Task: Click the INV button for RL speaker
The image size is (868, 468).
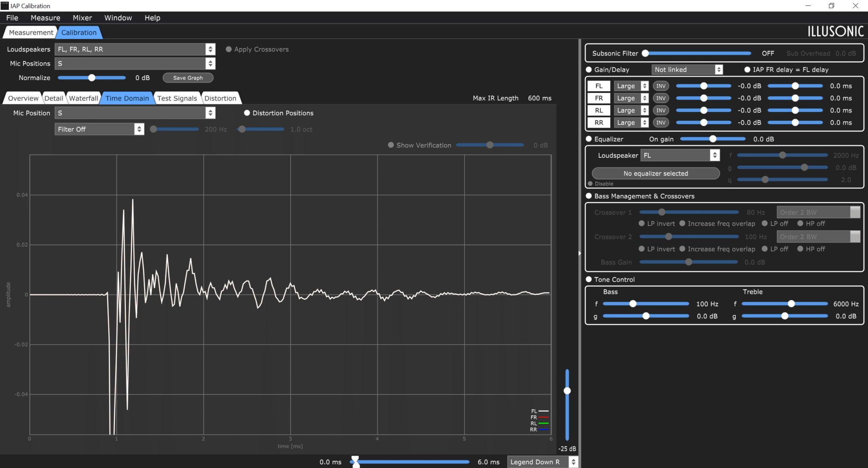Action: coord(661,110)
